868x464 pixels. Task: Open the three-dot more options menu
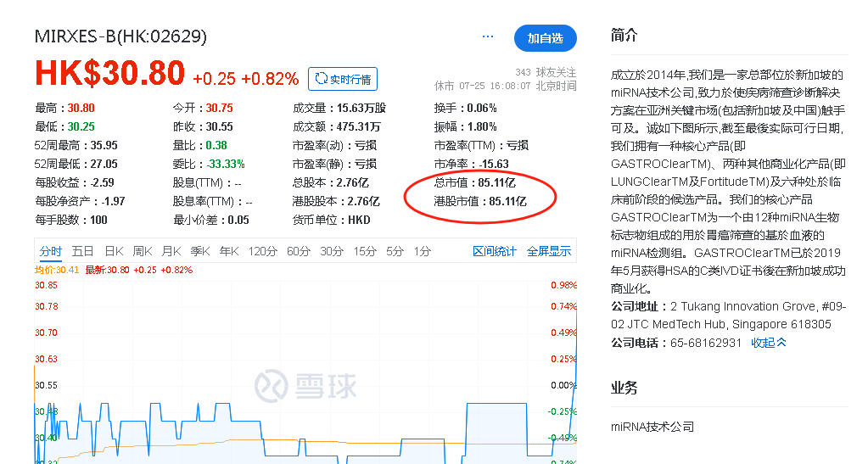488,36
